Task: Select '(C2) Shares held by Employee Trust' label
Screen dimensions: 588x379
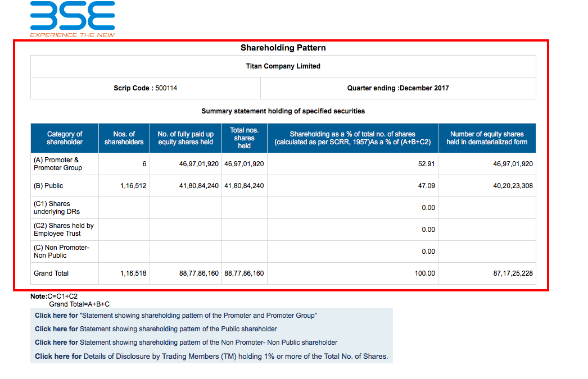Action: click(64, 230)
